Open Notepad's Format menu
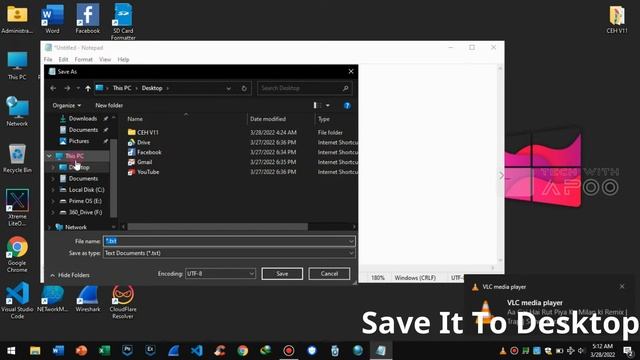The image size is (640, 360). pyautogui.click(x=84, y=60)
